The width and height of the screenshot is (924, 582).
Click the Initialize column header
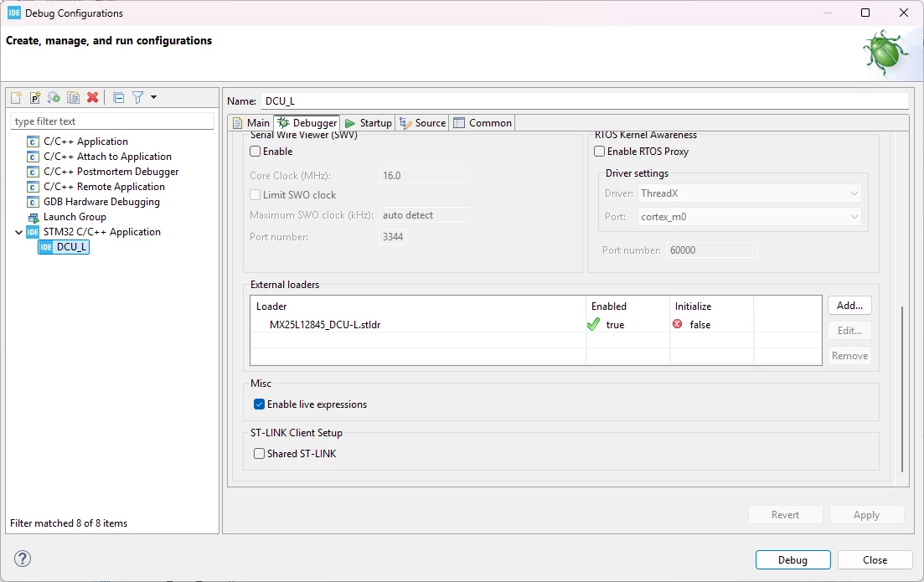pos(711,306)
